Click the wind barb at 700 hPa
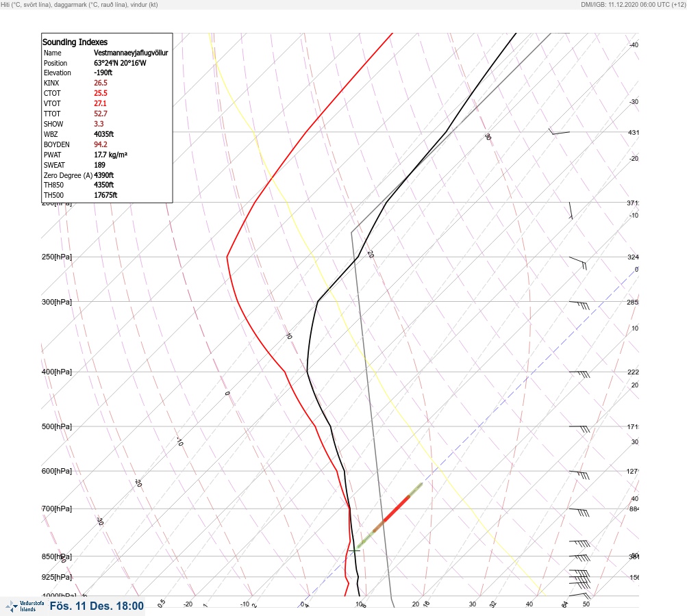 tap(579, 512)
